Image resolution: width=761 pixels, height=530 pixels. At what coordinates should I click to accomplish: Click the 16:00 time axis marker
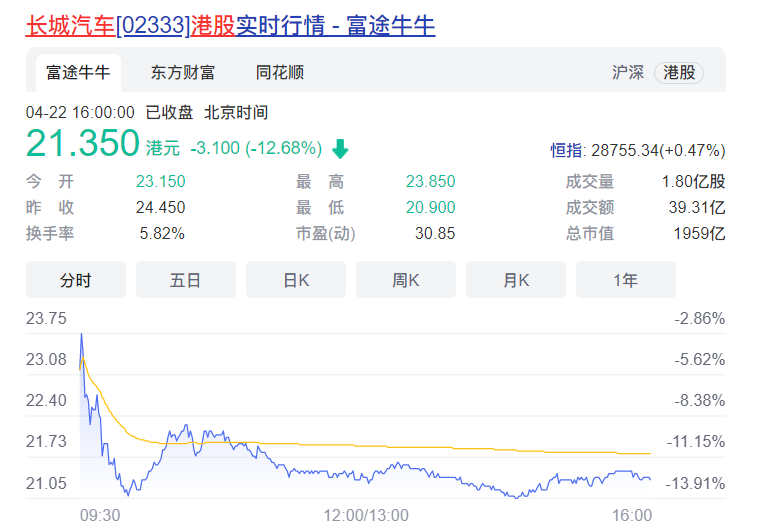pos(632,515)
